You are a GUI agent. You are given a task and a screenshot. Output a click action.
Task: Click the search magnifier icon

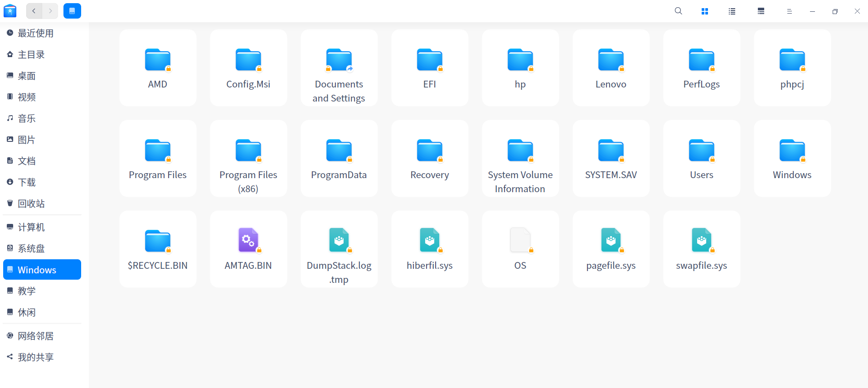[678, 11]
